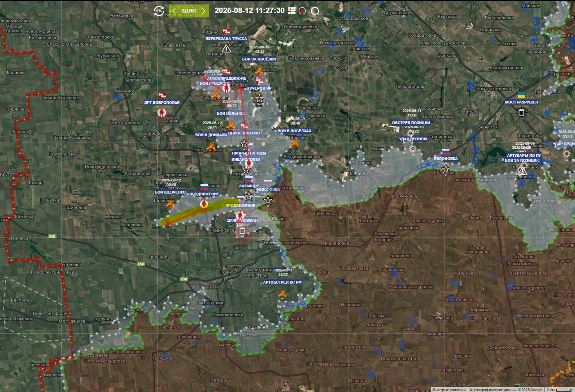Open the ПЕРЕРЕЗАНА ТРАССА warning triangle
This screenshot has height=392, width=575.
pos(226,48)
